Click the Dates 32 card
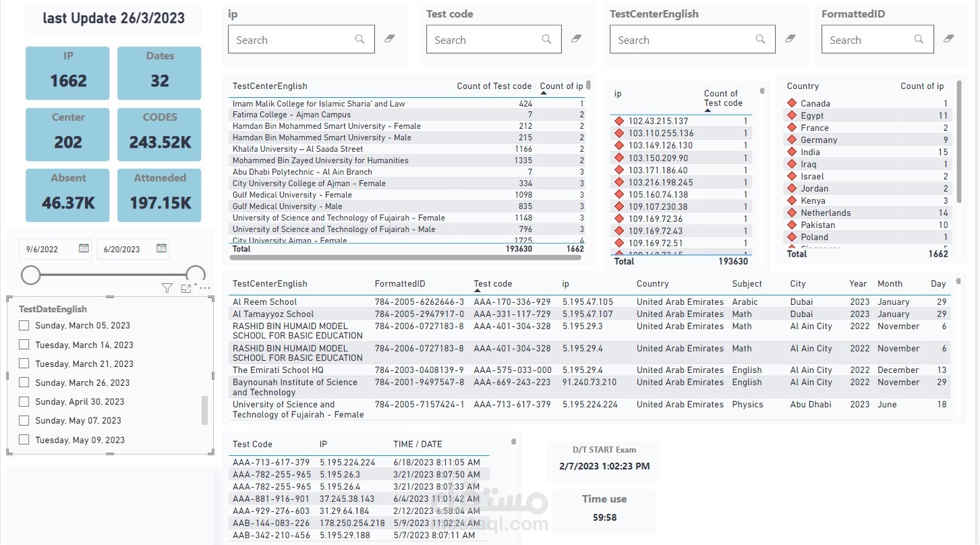The height and width of the screenshot is (545, 980). click(160, 73)
